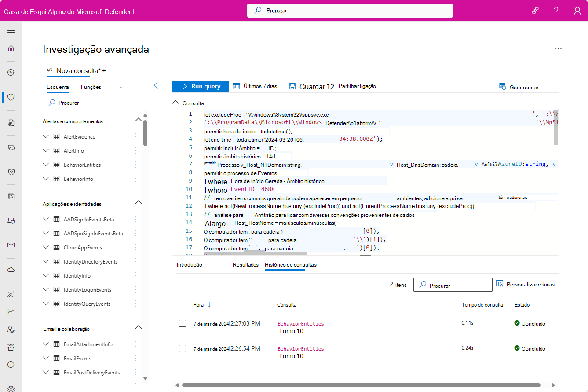Open the community icon in header
The height and width of the screenshot is (392, 588).
535,11
